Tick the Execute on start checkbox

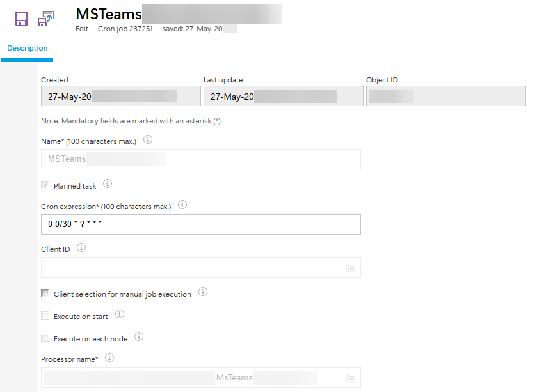tap(45, 316)
